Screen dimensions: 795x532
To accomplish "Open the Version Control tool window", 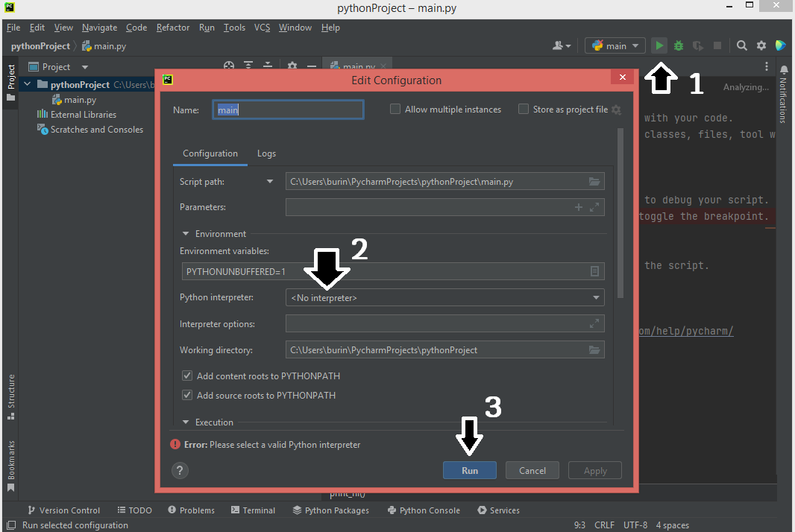I will [x=64, y=510].
